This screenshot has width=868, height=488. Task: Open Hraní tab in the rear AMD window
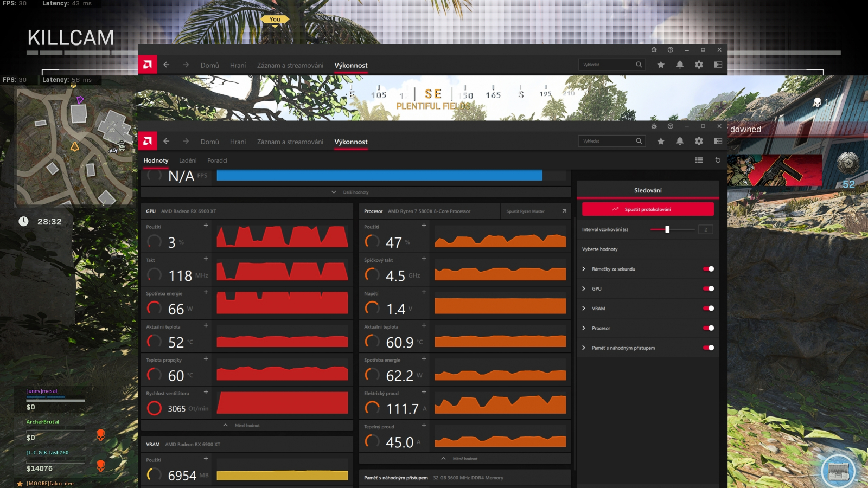pyautogui.click(x=238, y=65)
